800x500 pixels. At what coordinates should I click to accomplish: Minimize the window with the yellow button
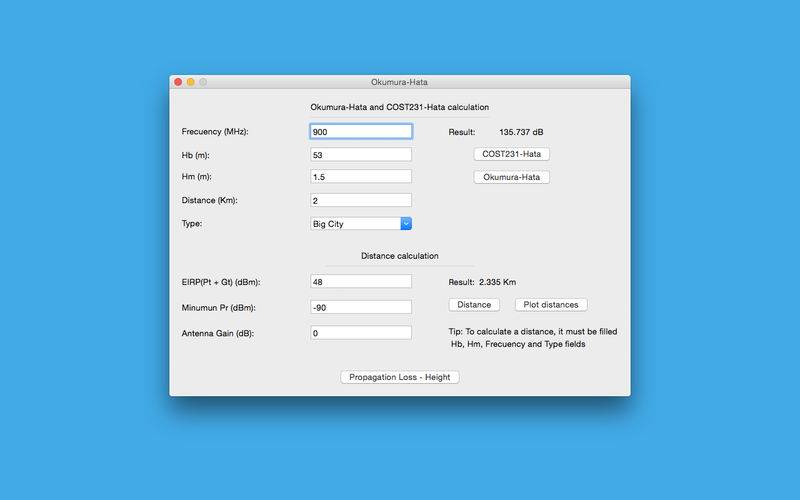tap(191, 82)
